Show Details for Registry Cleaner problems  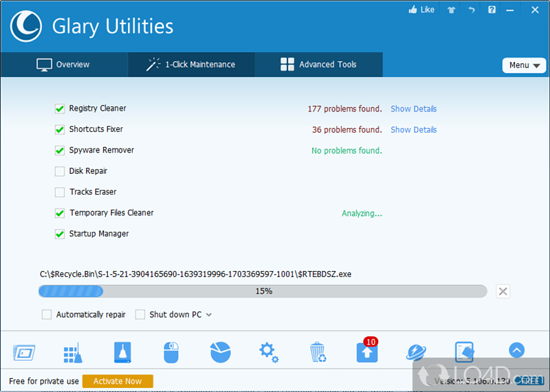[413, 109]
